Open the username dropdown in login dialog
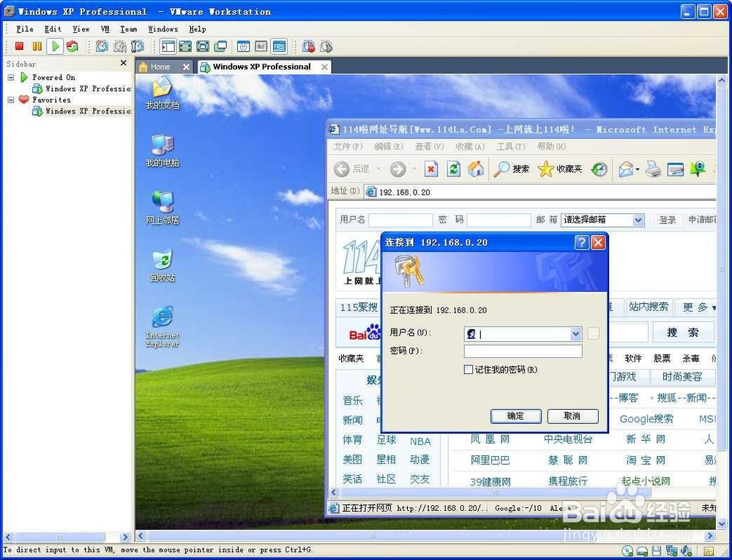The image size is (732, 560). coord(575,334)
